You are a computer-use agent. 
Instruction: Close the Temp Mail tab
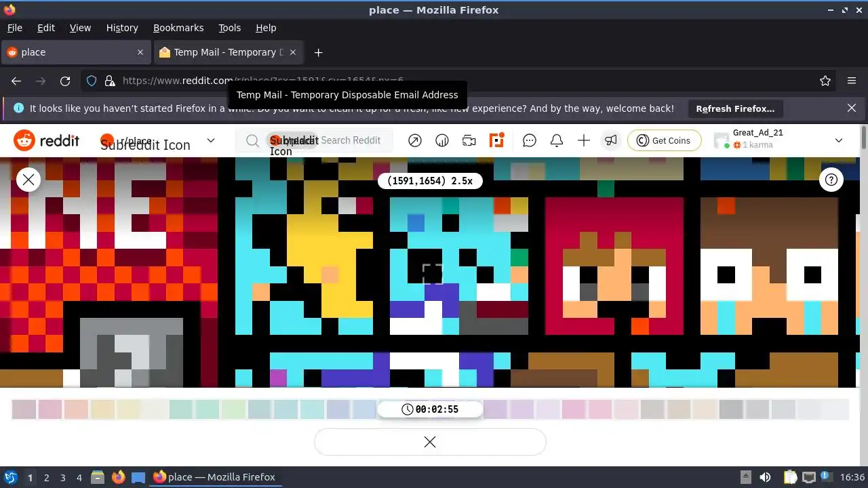pos(294,52)
